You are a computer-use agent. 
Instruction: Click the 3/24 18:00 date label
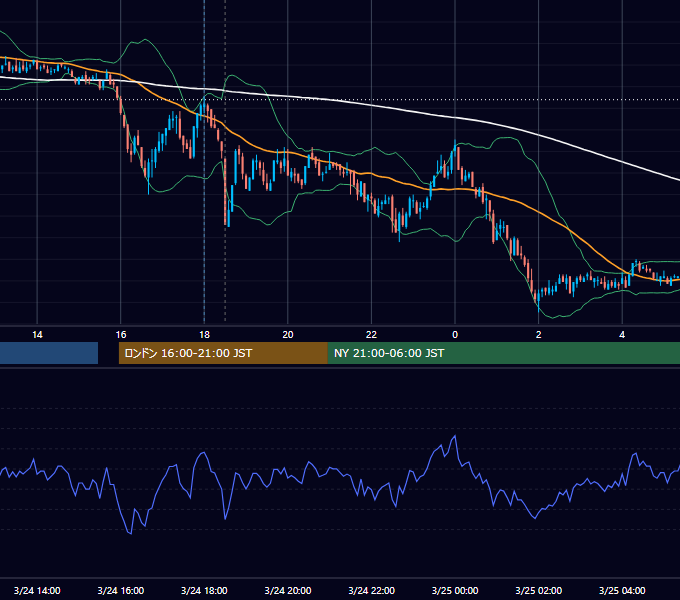point(204,590)
